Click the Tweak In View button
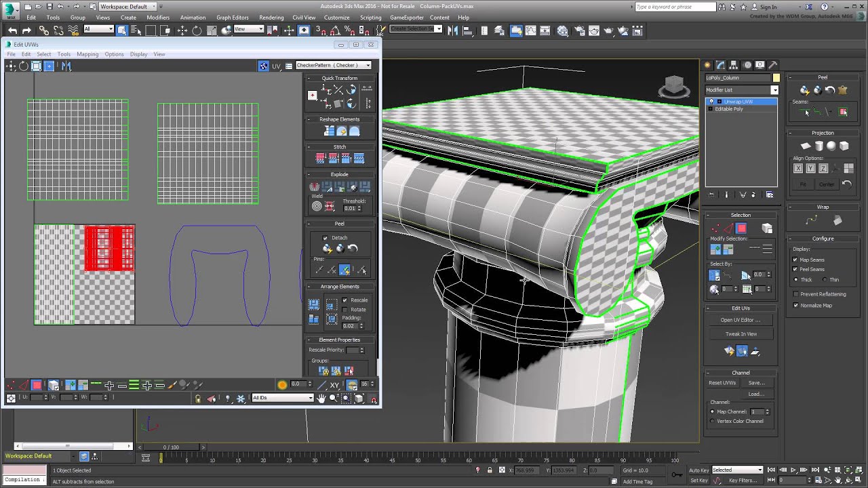Screen dimensions: 868x488 [741, 334]
